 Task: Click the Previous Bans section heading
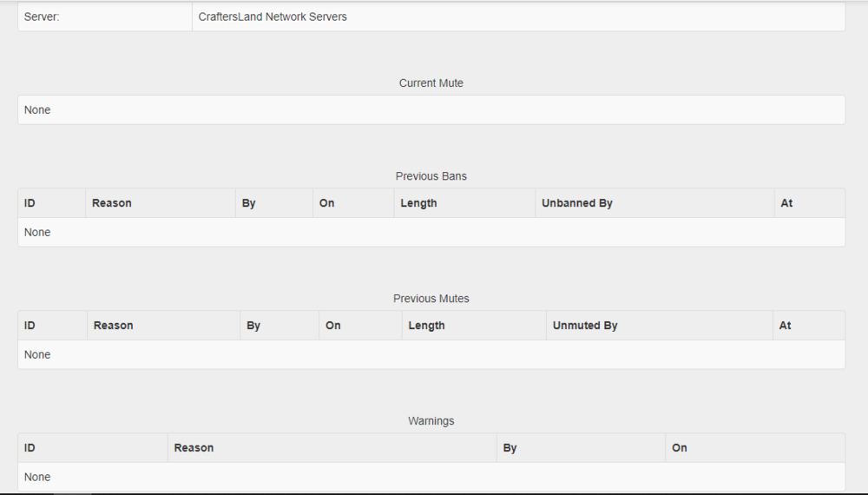[x=431, y=176]
